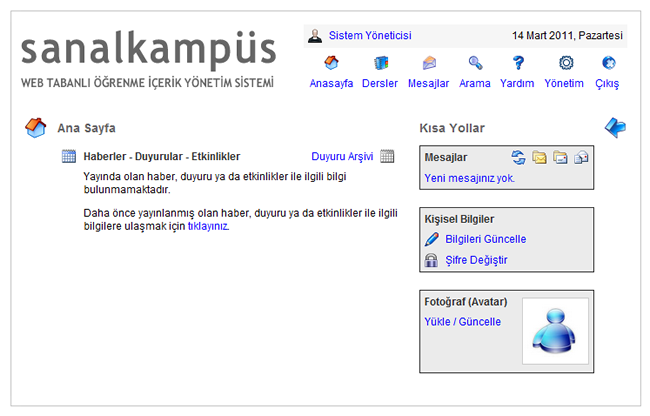The height and width of the screenshot is (416, 650).
Task: Open Anasayfa menu link
Action: tap(331, 83)
